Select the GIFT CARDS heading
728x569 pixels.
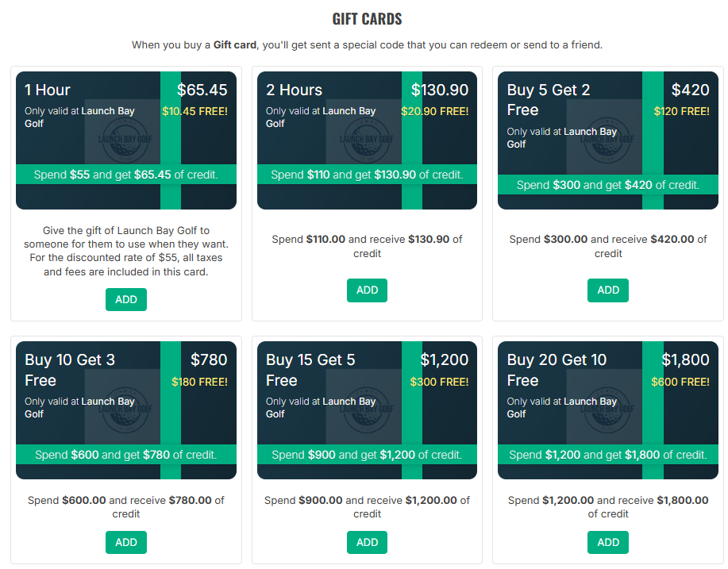click(367, 19)
